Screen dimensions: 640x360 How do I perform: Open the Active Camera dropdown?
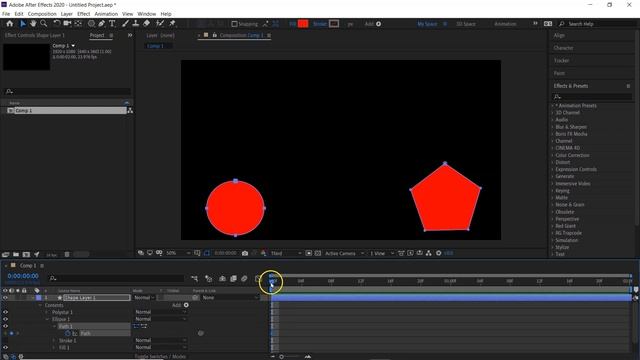tap(344, 253)
